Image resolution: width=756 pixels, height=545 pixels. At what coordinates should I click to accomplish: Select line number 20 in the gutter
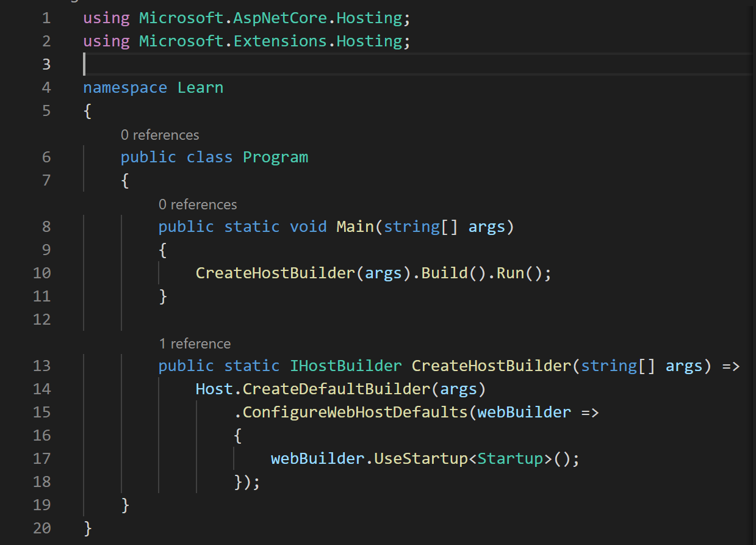click(x=42, y=528)
